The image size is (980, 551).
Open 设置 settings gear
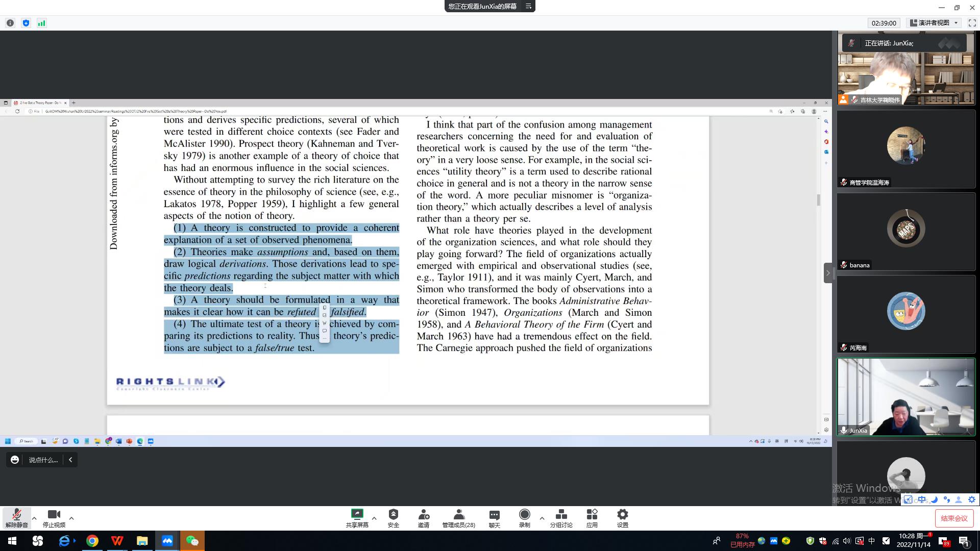pyautogui.click(x=622, y=517)
